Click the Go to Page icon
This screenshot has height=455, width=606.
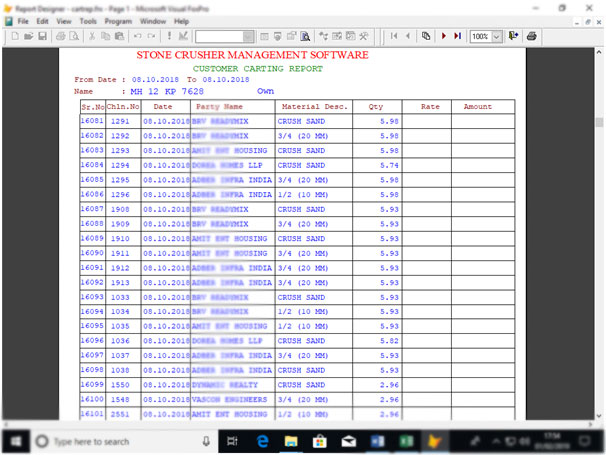point(426,36)
